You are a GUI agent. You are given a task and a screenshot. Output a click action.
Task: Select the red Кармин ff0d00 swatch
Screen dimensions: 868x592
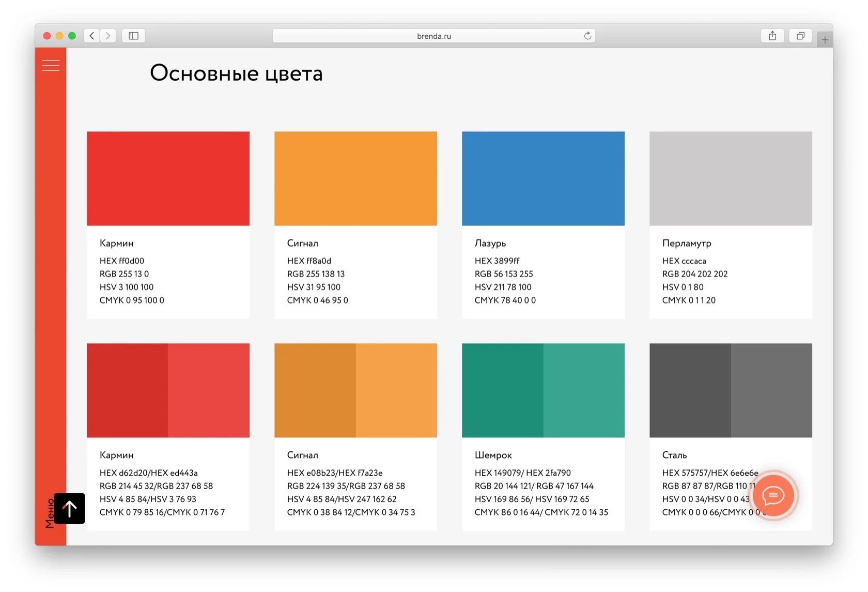pos(168,178)
